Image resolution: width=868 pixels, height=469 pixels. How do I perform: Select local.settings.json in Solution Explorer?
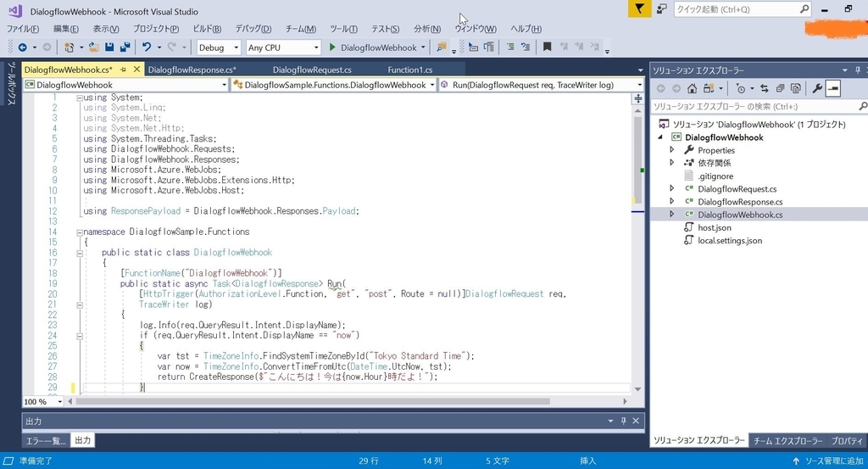(730, 240)
